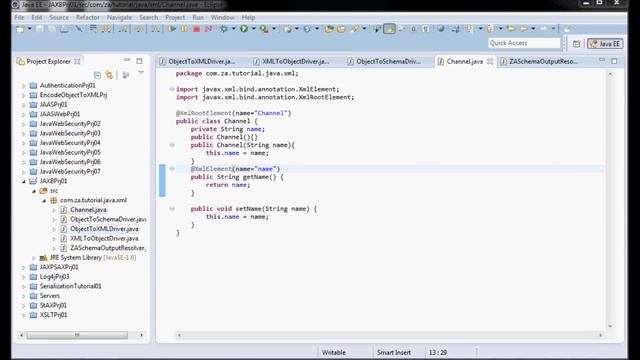The height and width of the screenshot is (360, 640).
Task: Click the New file toolbar icon
Action: (x=20, y=29)
